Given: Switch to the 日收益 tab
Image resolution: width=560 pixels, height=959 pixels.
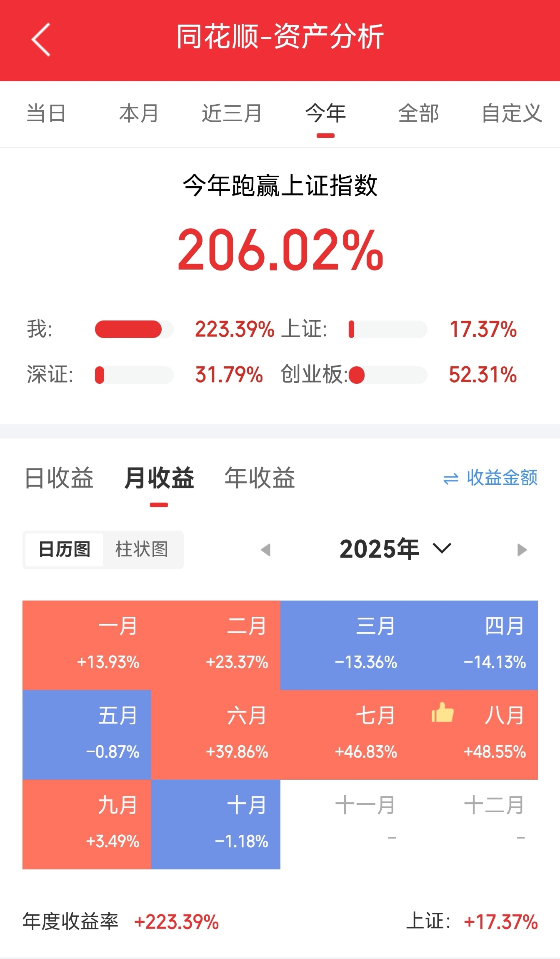Looking at the screenshot, I should click(59, 478).
